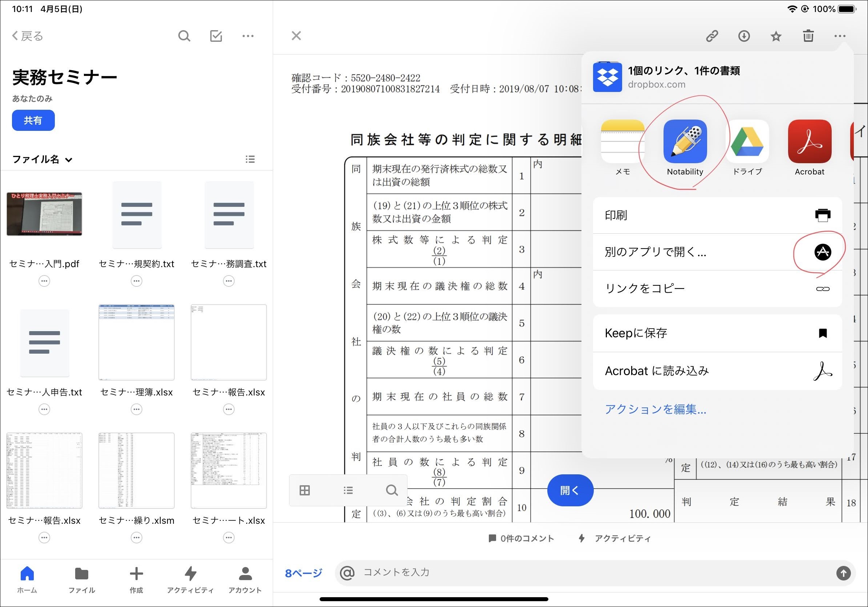Check the battery status icon
This screenshot has height=607, width=868.
pyautogui.click(x=847, y=9)
